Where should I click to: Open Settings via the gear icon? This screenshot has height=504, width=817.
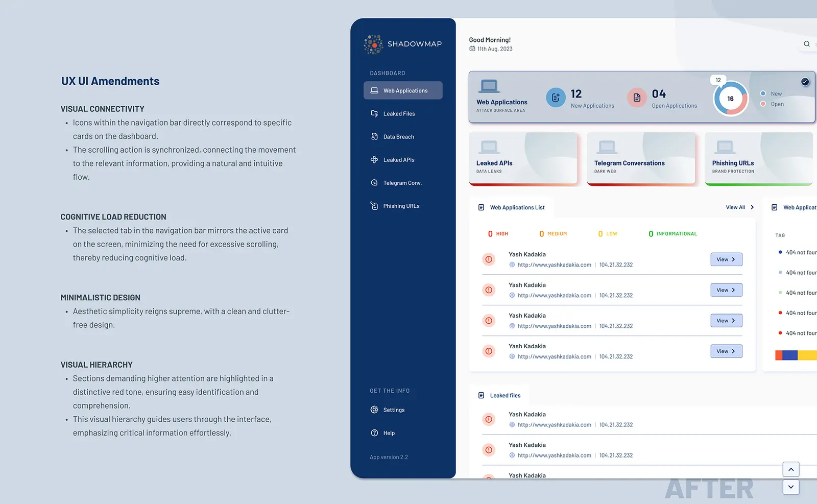click(x=374, y=410)
